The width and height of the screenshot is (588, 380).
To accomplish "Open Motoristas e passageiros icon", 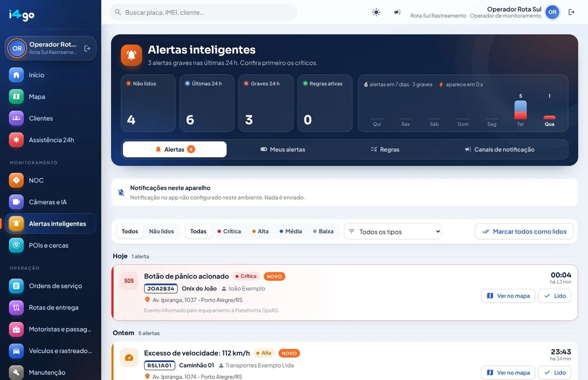I will click(16, 329).
